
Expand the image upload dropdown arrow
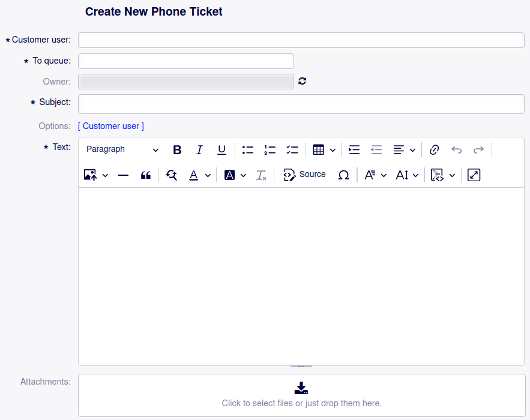pyautogui.click(x=105, y=175)
